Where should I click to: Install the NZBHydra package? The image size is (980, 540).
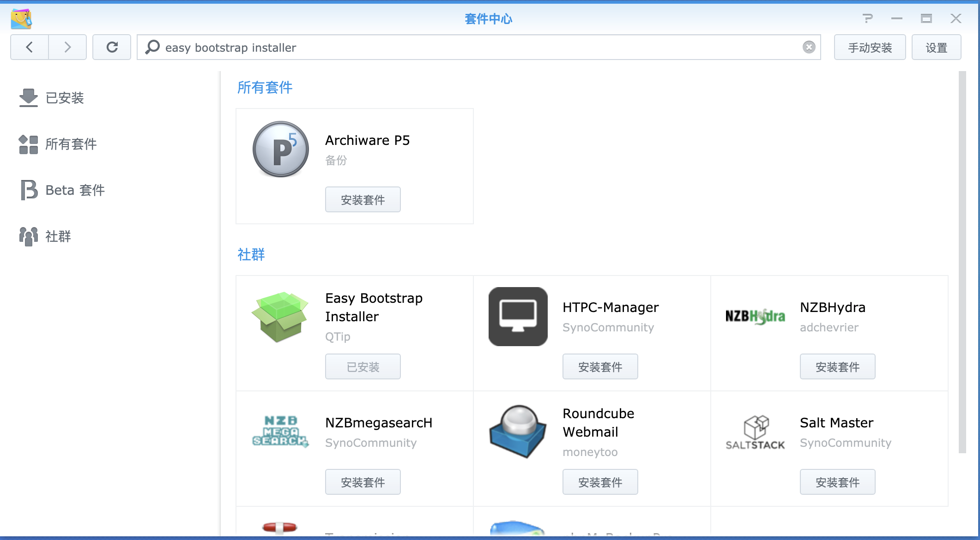pos(838,367)
